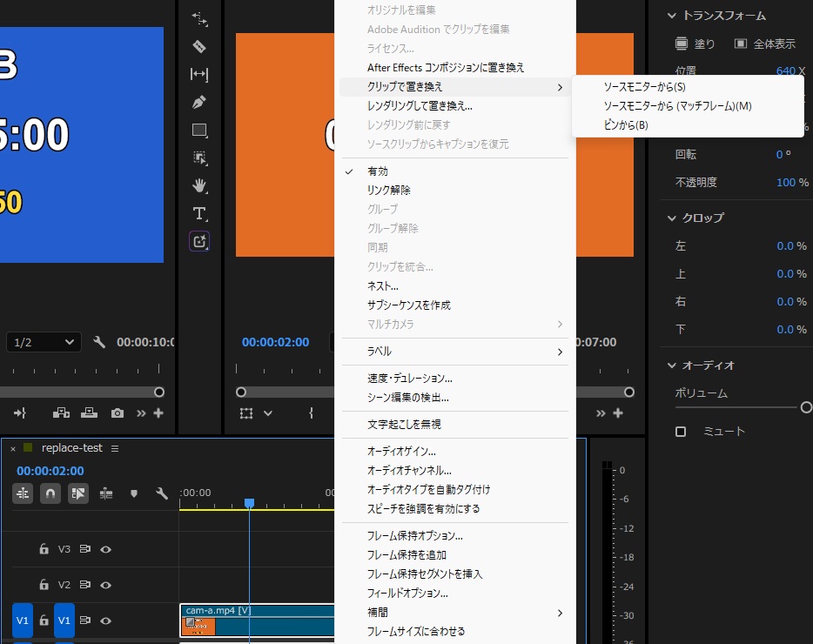Toggle timeline snapping magnet
813x644 pixels.
point(50,493)
